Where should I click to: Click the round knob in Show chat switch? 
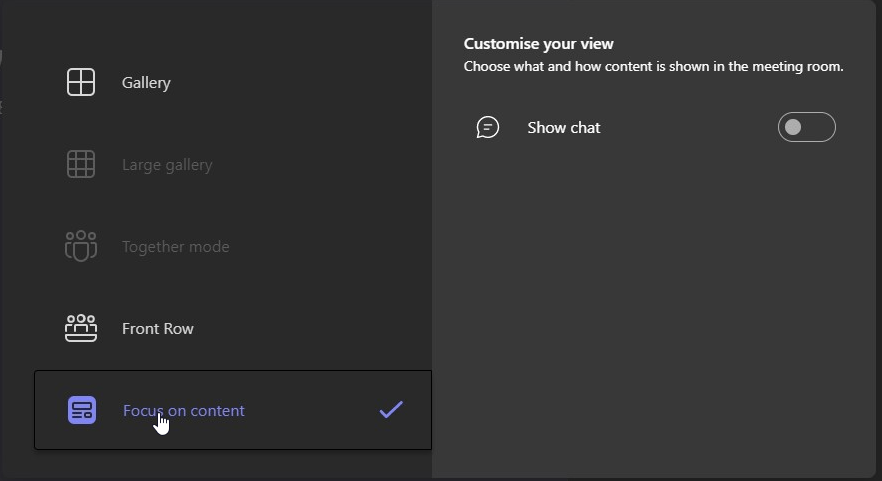pos(794,128)
